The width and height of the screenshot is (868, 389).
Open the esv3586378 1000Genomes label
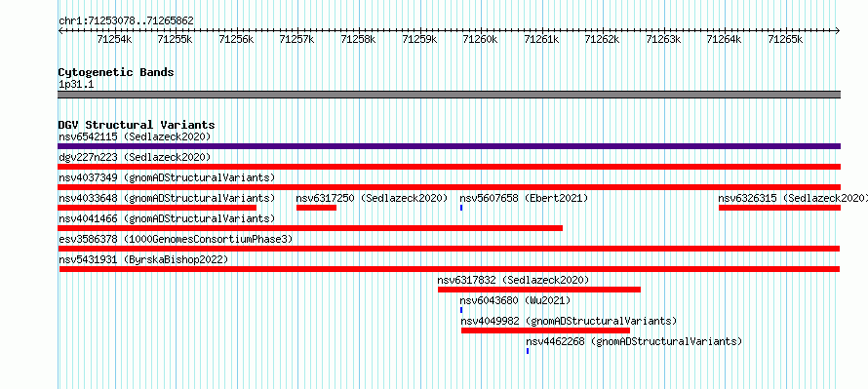click(x=176, y=239)
